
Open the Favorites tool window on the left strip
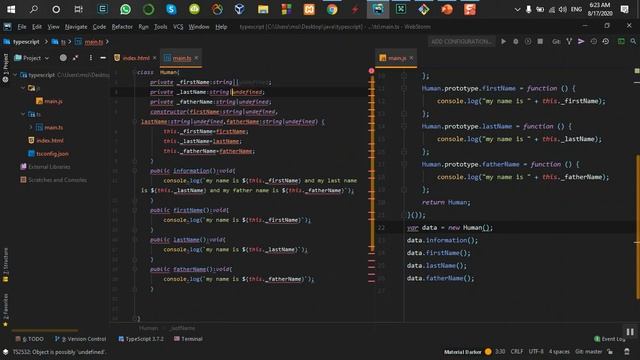pos(5,310)
